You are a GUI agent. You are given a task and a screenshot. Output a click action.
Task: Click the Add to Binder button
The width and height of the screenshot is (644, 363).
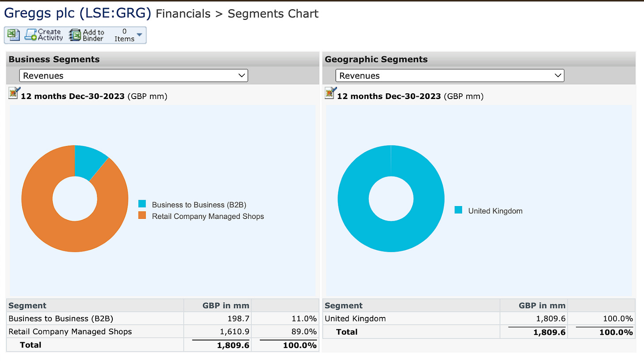coord(88,35)
